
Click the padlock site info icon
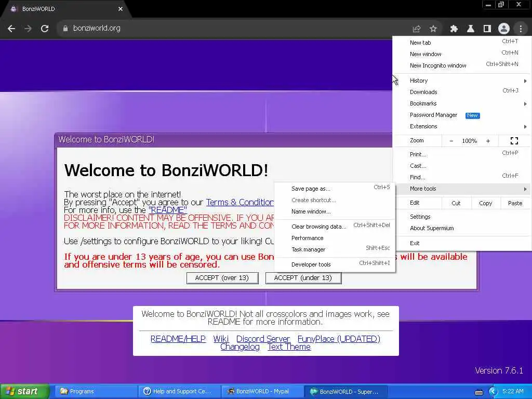point(65,29)
